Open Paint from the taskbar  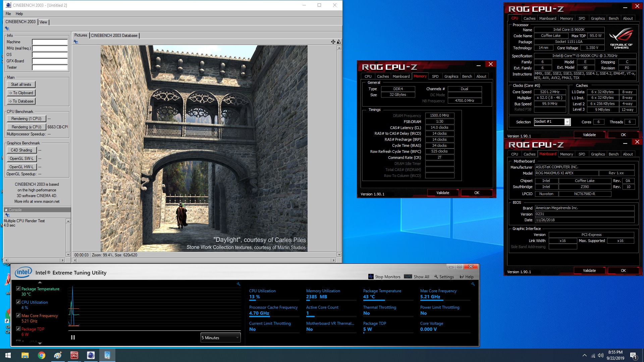tap(58, 355)
